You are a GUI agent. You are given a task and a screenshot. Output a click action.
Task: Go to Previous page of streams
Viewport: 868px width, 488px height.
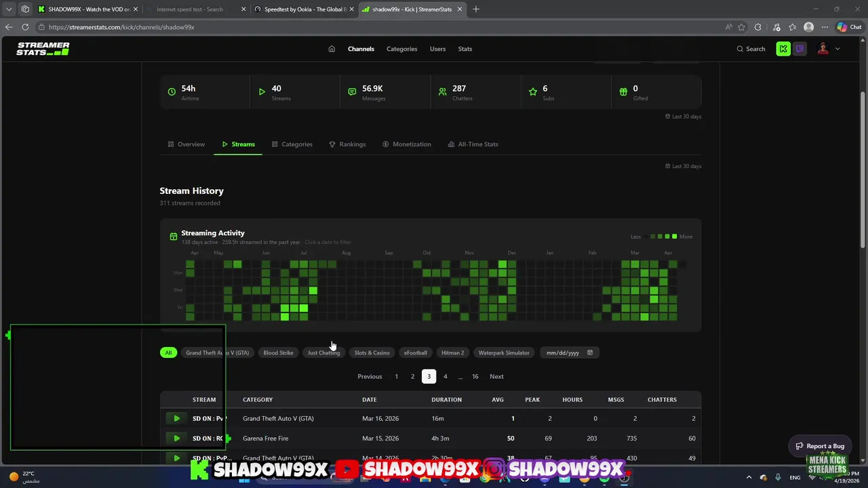pyautogui.click(x=370, y=376)
